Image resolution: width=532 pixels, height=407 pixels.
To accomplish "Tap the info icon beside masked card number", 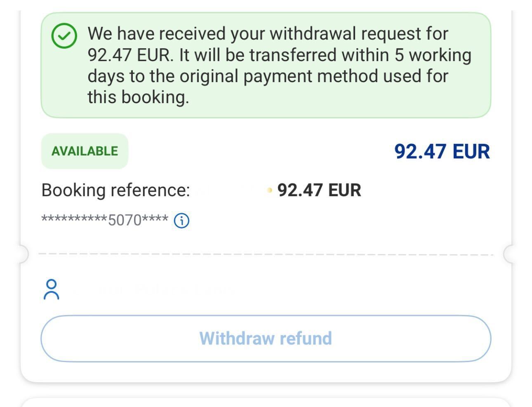I will [x=181, y=221].
